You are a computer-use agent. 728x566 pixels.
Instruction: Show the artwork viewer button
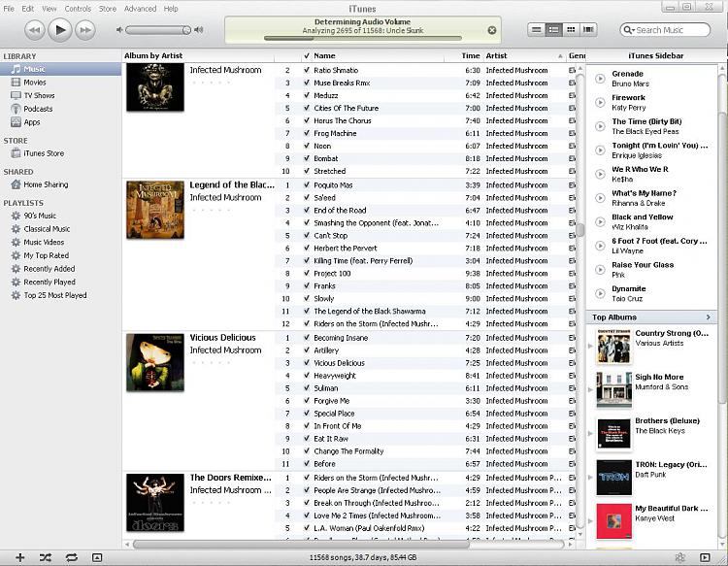pyautogui.click(x=96, y=557)
